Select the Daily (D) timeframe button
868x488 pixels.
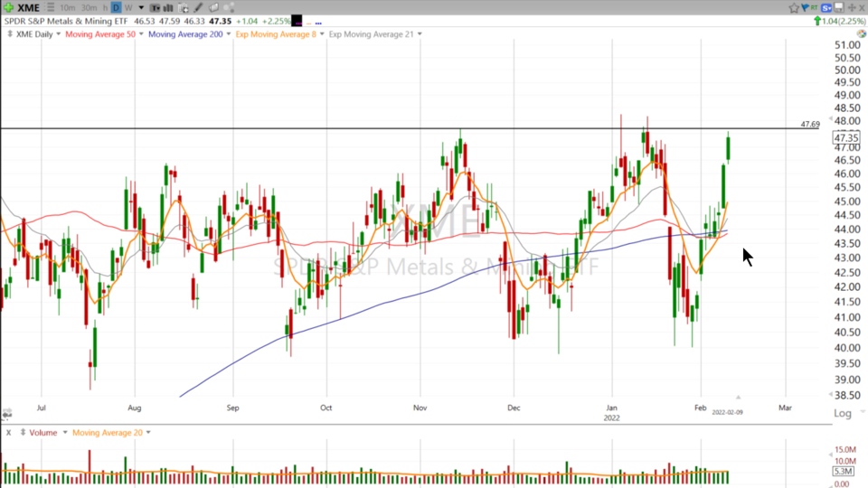116,8
